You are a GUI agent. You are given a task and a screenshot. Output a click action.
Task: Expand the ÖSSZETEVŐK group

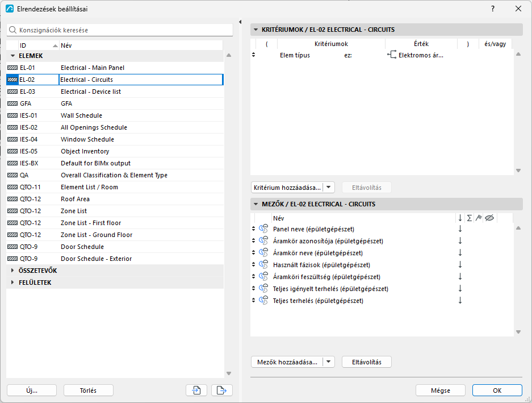12,271
